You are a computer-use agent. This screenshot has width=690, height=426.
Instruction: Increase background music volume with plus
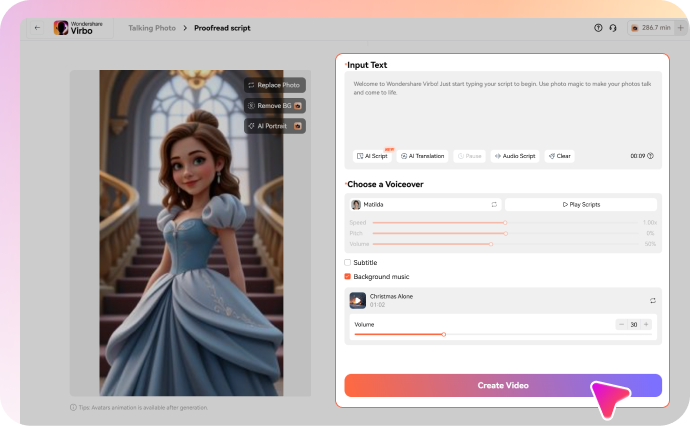pos(646,324)
